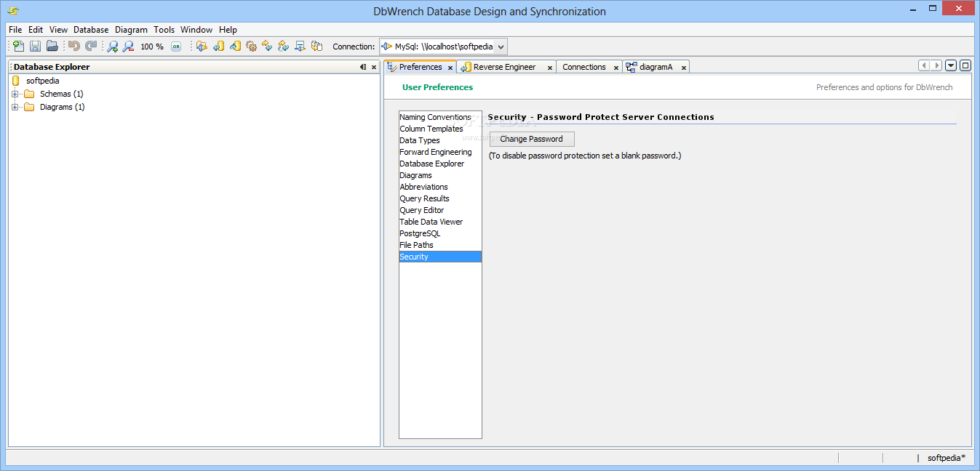Maximize the editor tab area

point(965,65)
